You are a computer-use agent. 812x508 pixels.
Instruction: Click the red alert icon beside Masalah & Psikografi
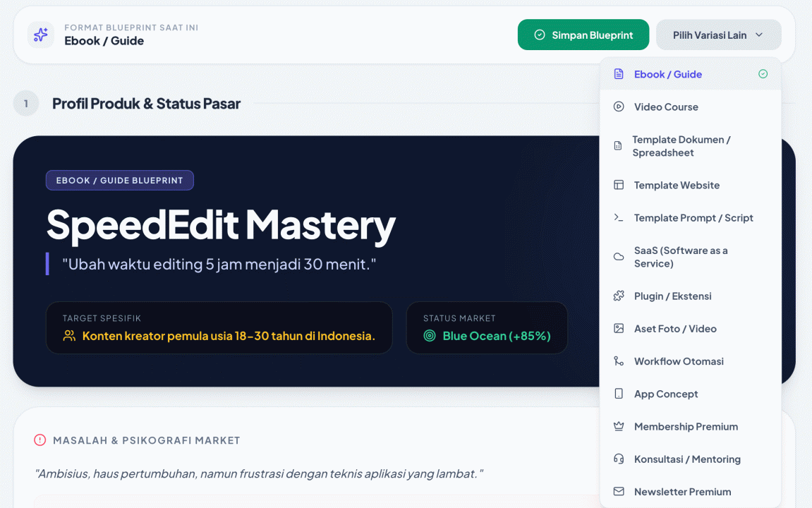click(40, 440)
